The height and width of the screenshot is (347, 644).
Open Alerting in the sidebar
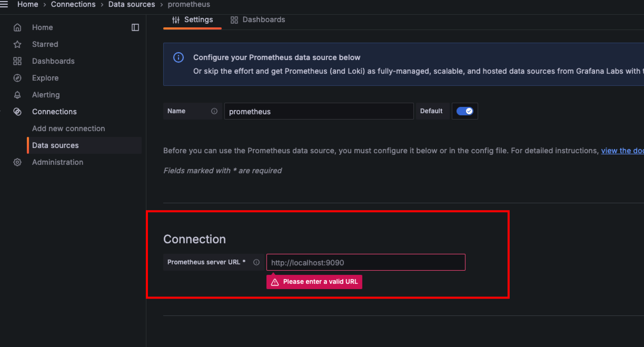46,95
